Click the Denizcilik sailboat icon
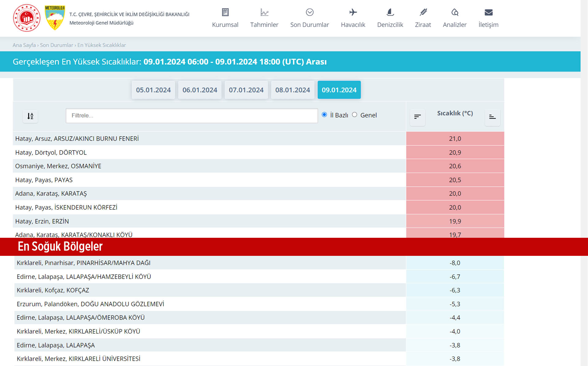Viewport: 588px width, 366px height. 390,12
